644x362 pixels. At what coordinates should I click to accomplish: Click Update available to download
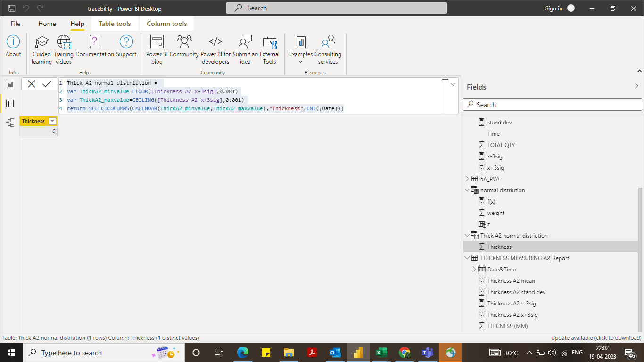596,338
